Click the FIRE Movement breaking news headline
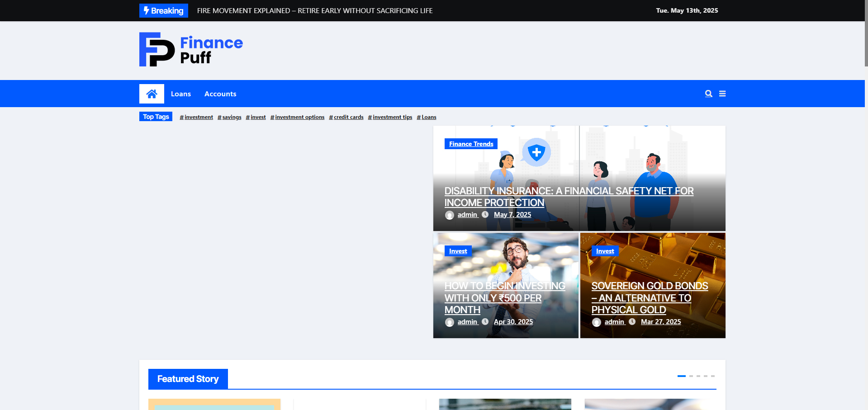The height and width of the screenshot is (410, 868). 315,10
